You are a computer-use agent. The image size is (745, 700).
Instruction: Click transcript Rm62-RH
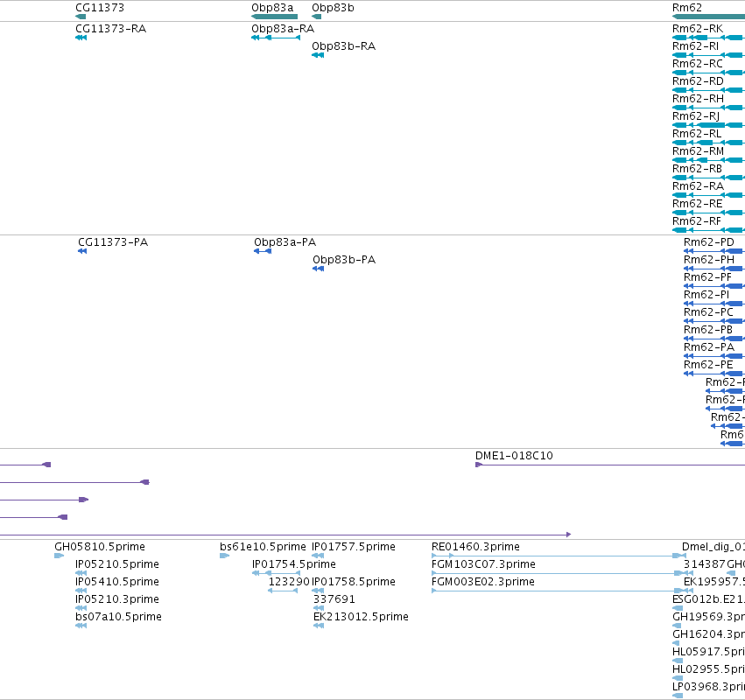(698, 99)
